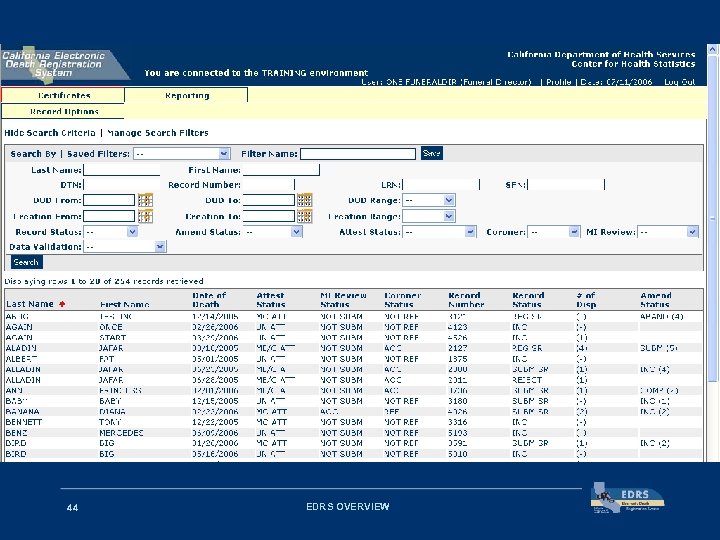Click first name ONCE in the AGAIN row
This screenshot has width=720, height=540.
(x=111, y=327)
